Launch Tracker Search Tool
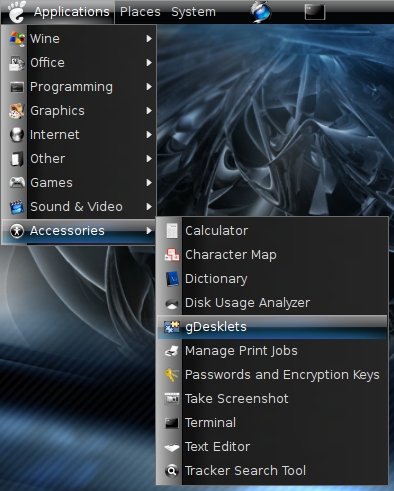This screenshot has width=394, height=491. 272,471
